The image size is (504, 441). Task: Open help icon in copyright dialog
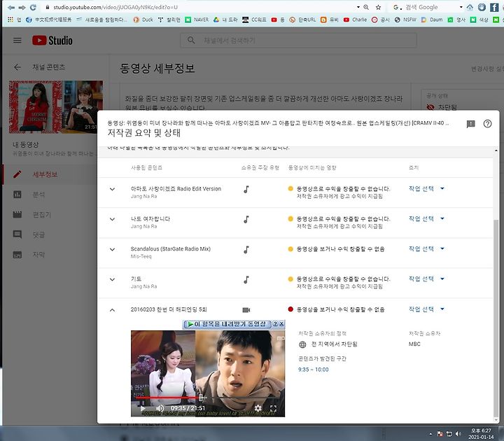(487, 124)
